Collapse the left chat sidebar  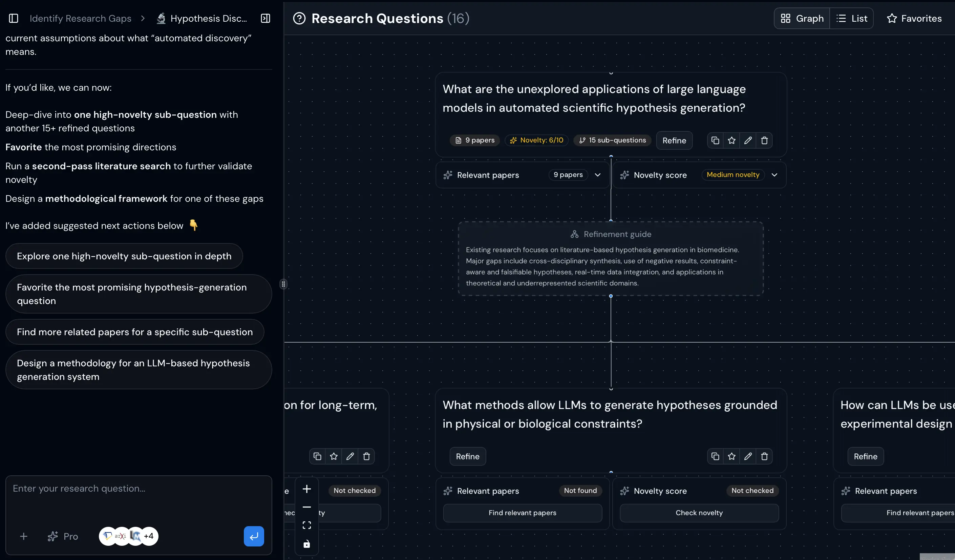(x=13, y=18)
